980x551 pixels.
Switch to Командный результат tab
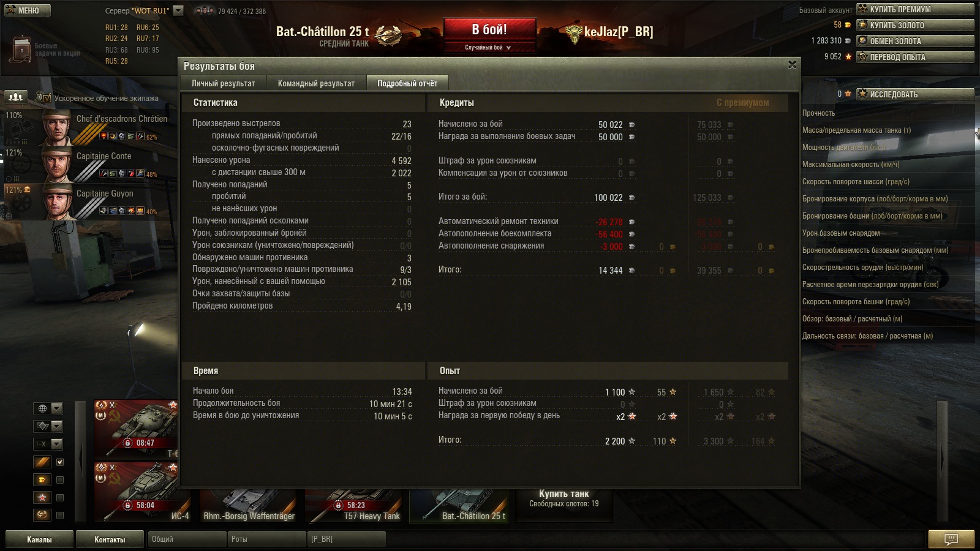pos(316,83)
